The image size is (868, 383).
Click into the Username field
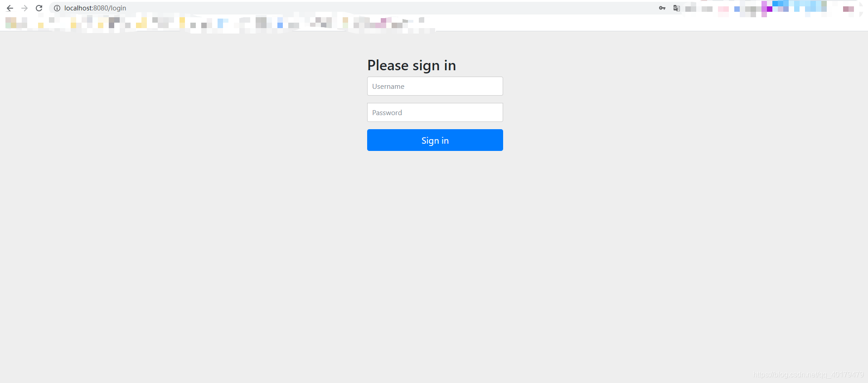[x=435, y=86]
